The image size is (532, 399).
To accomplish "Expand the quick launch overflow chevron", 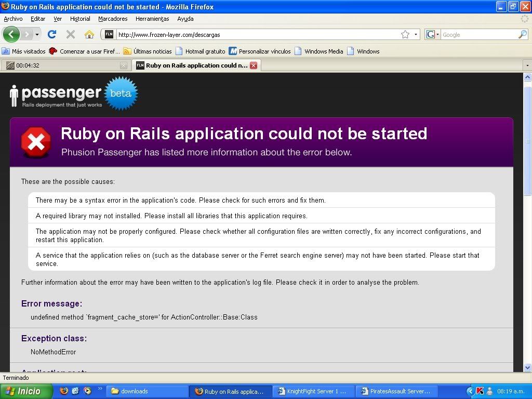I will [x=100, y=389].
